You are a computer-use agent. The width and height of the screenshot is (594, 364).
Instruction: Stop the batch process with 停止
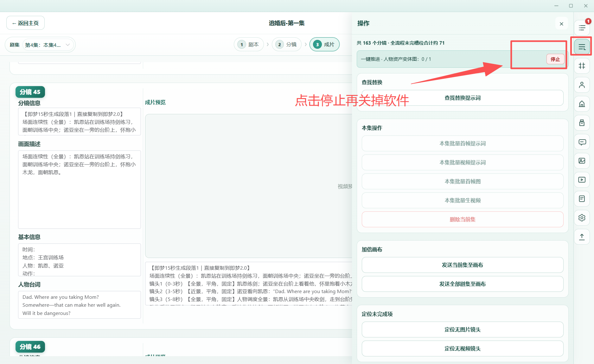coord(555,59)
